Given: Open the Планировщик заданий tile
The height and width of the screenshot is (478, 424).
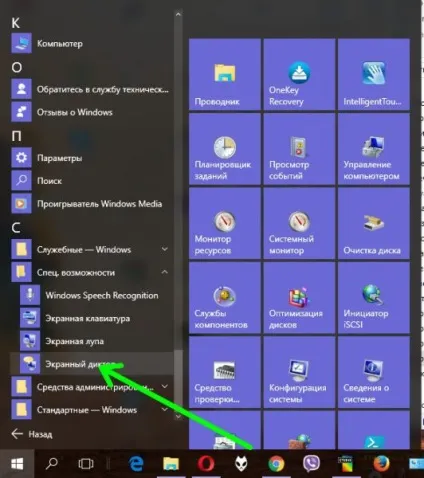Looking at the screenshot, I should point(225,149).
